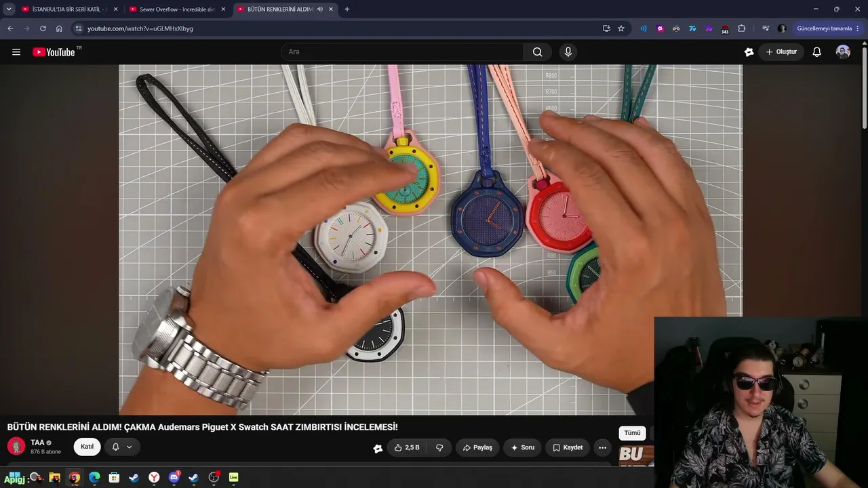This screenshot has width=868, height=488.
Task: Open OBS Studio from the taskbar
Action: pyautogui.click(x=214, y=478)
